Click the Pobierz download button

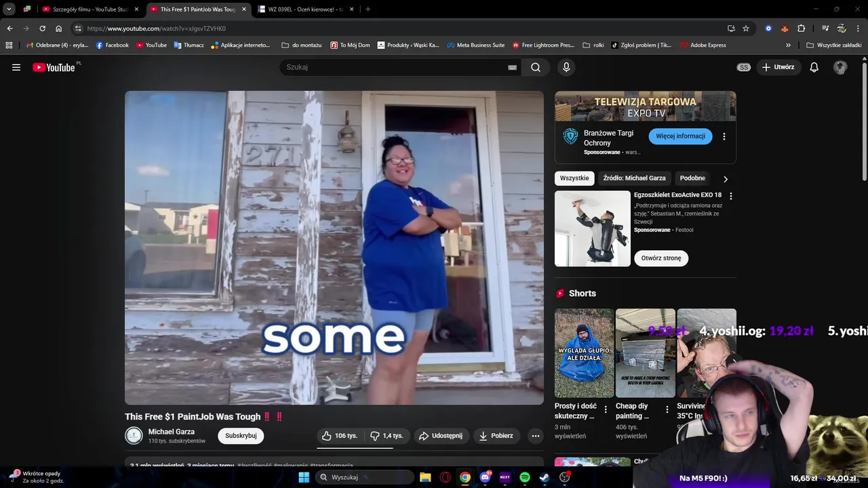tap(496, 436)
